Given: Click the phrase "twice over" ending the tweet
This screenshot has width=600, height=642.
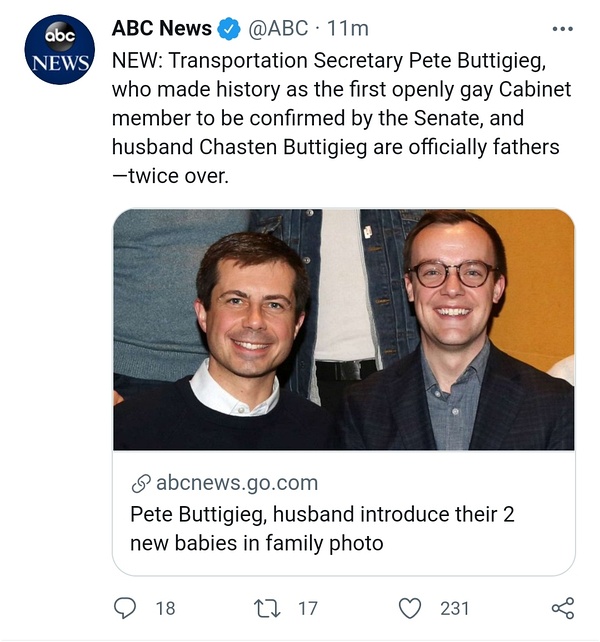Looking at the screenshot, I should tap(190, 176).
